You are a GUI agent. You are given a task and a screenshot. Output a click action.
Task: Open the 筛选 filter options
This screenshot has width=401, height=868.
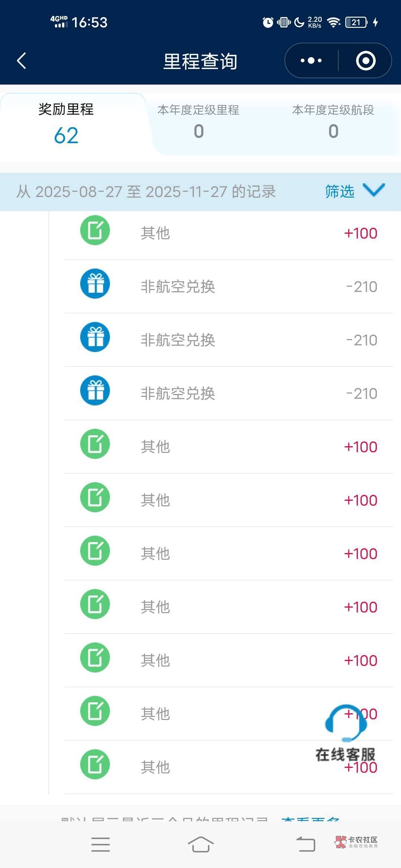coord(340,192)
